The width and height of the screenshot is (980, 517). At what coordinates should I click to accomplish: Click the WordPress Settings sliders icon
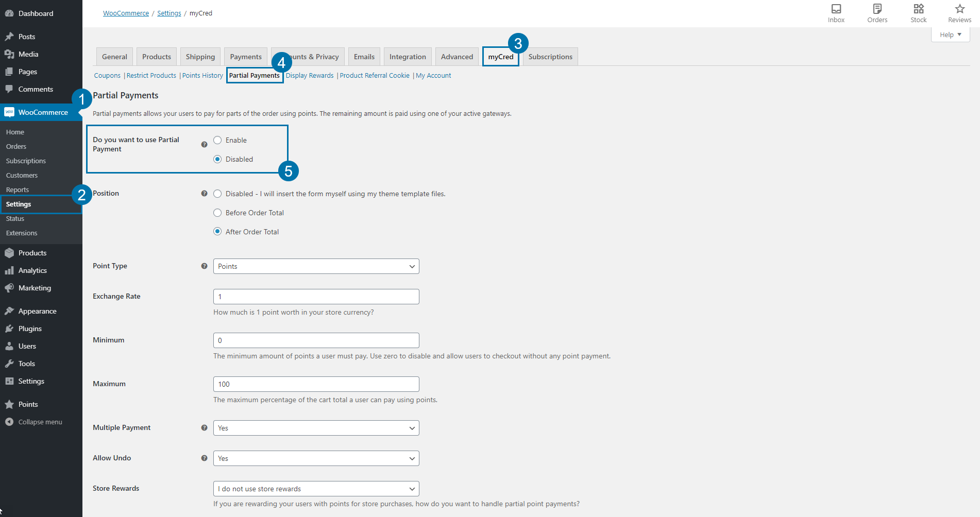[x=9, y=381]
